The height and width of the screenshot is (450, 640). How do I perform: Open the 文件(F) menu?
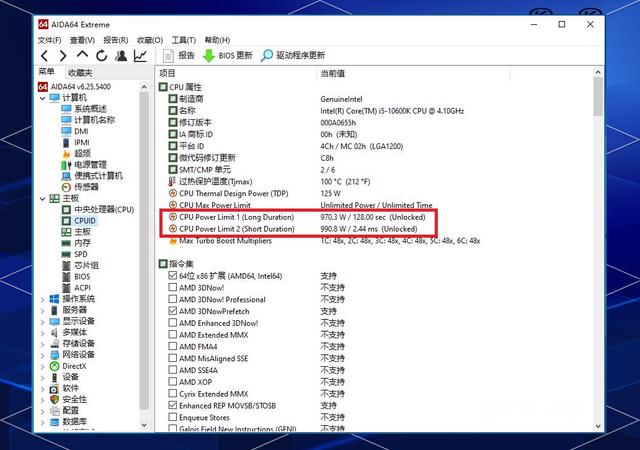click(x=49, y=40)
